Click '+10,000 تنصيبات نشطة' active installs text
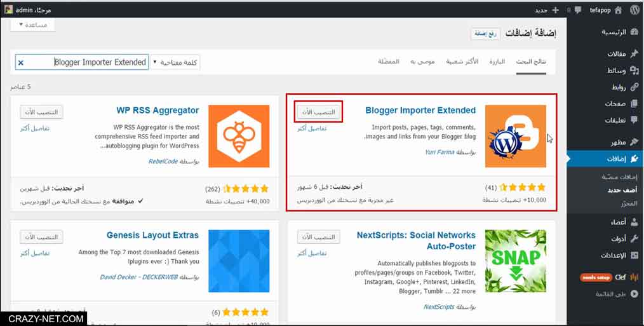 (514, 201)
